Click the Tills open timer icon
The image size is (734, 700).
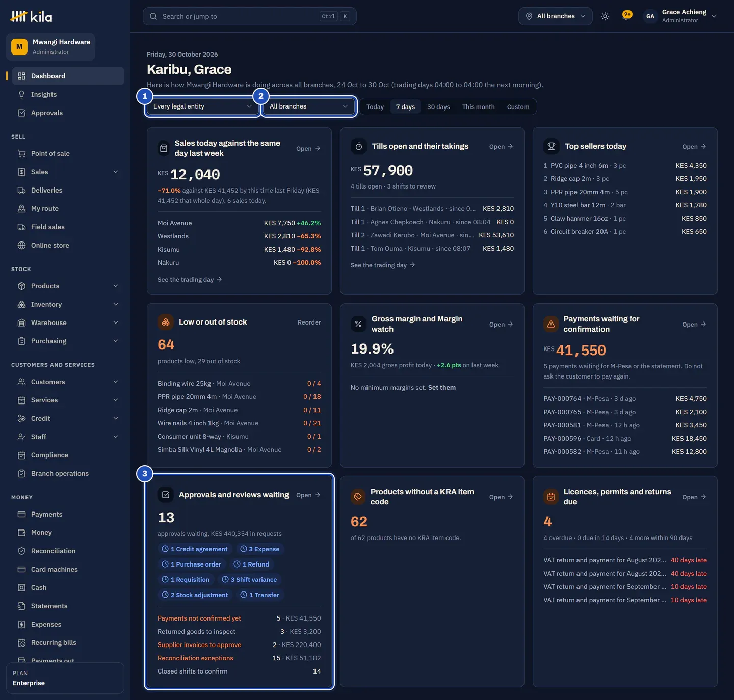[359, 146]
